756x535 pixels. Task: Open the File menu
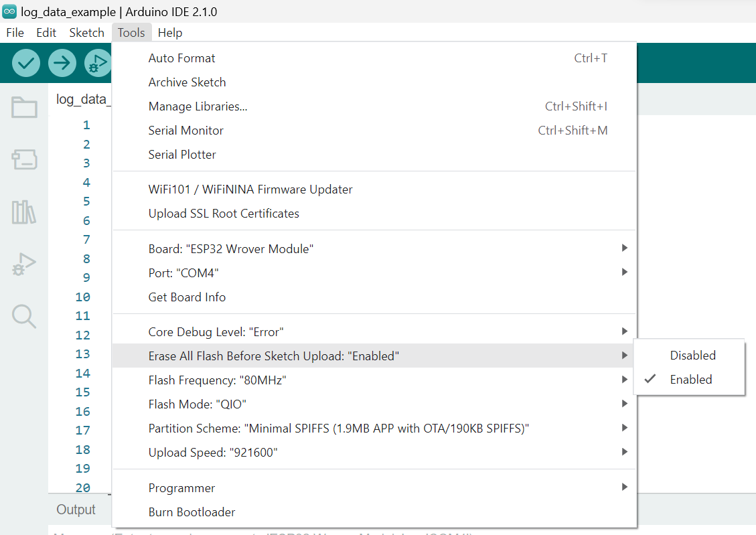[x=15, y=33]
